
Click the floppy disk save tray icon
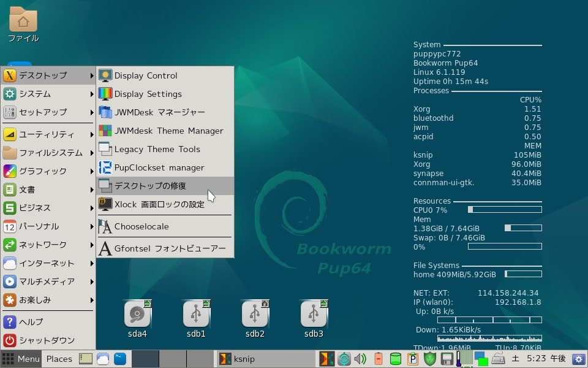(x=447, y=359)
